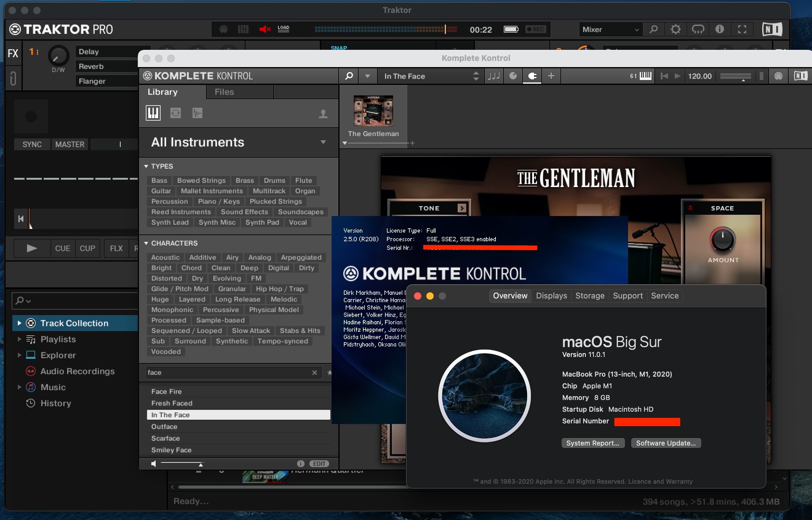Toggle Traktor fullscreen icon

coord(742,29)
